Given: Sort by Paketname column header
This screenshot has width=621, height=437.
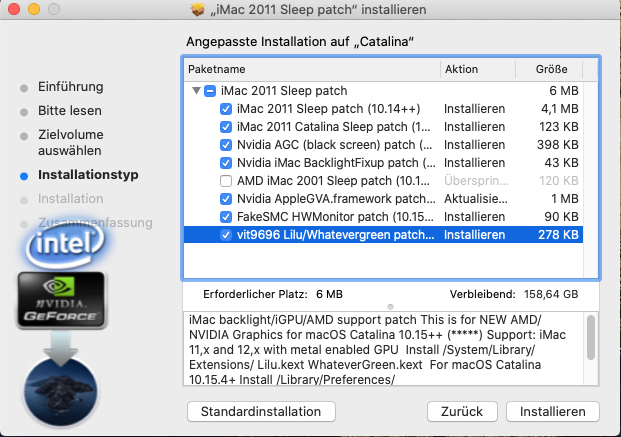Looking at the screenshot, I should (312, 69).
